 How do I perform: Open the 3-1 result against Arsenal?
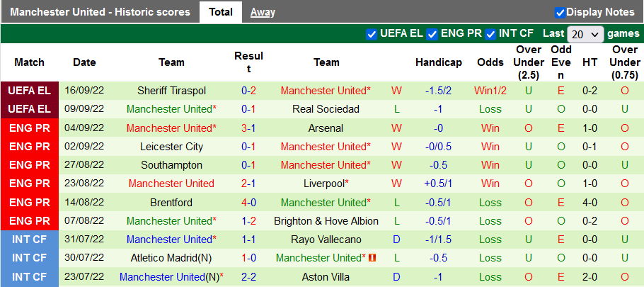248,128
